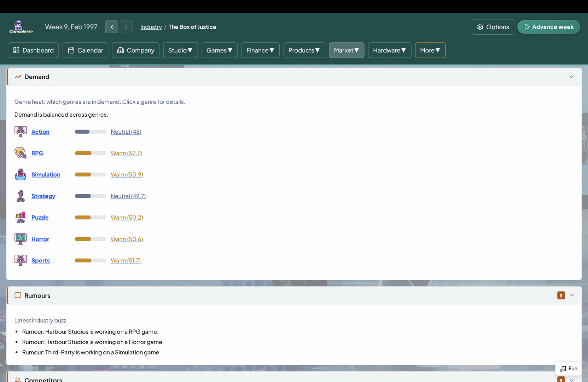Select the Action genre icon
The height and width of the screenshot is (382, 588).
click(x=20, y=131)
